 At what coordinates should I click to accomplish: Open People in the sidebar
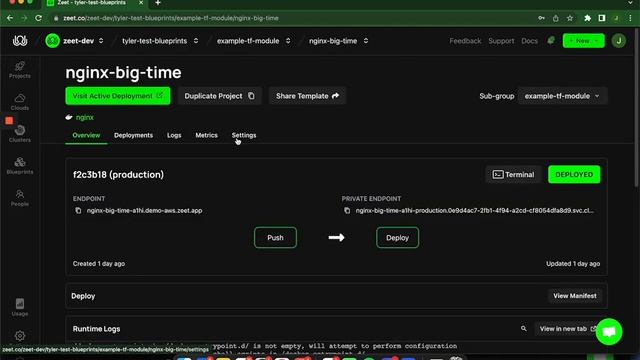click(20, 198)
